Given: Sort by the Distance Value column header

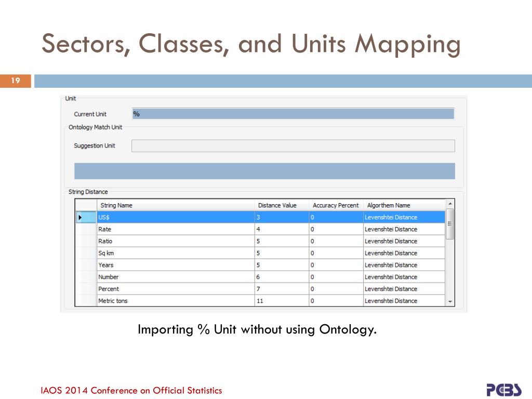Looking at the screenshot, I should pyautogui.click(x=282, y=205).
